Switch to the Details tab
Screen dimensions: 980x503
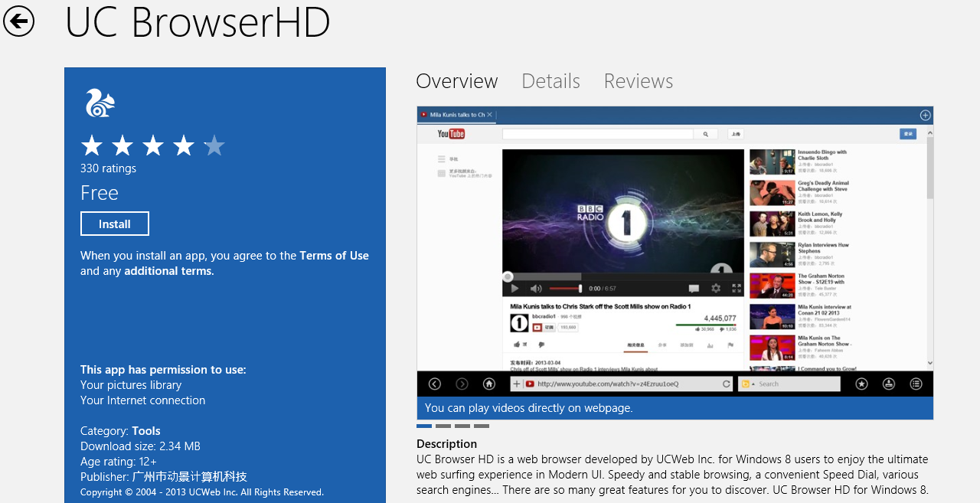[x=550, y=81]
